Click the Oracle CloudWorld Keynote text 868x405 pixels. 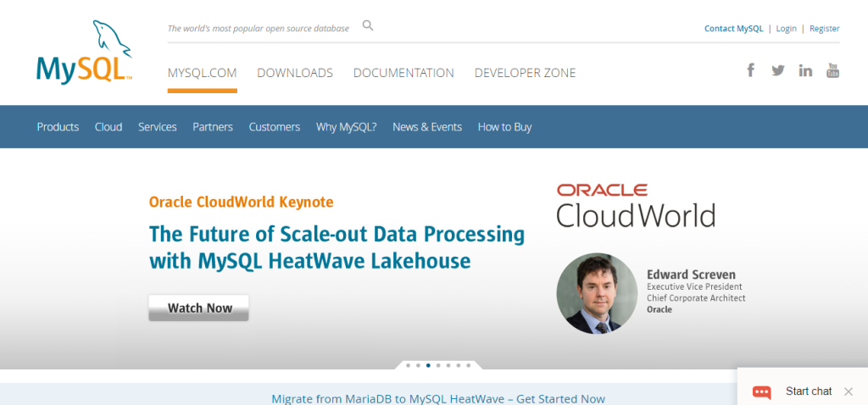[242, 202]
